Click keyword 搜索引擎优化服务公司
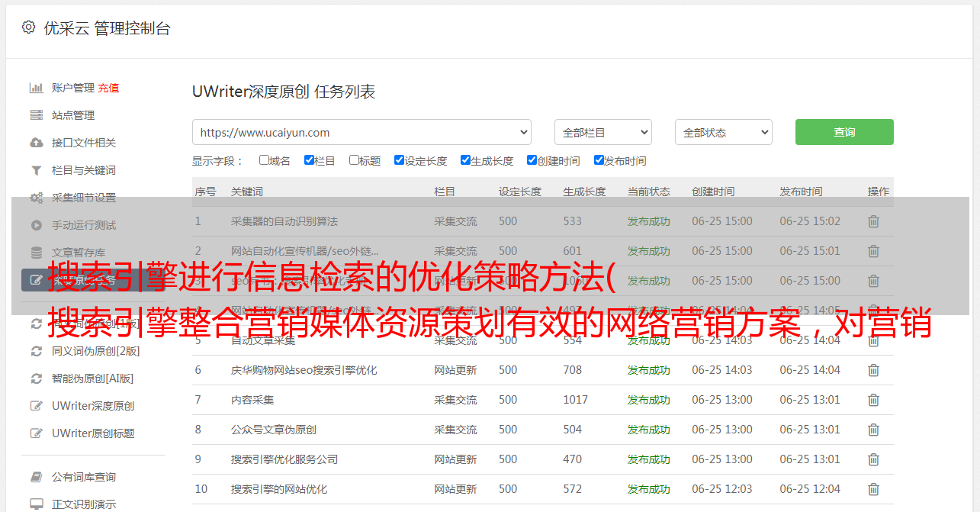 pyautogui.click(x=284, y=459)
